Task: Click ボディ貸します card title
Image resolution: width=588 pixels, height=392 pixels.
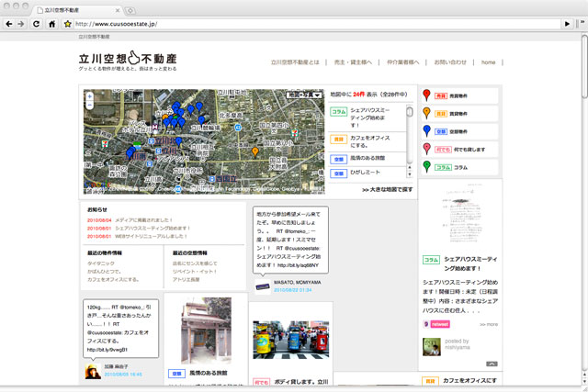Action: coord(301,382)
